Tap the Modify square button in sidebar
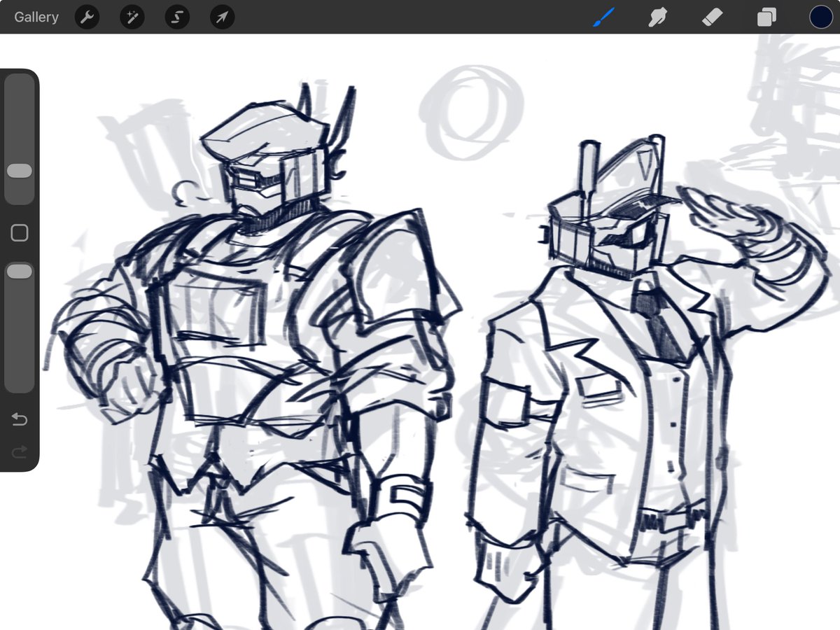The image size is (840, 630). (20, 233)
